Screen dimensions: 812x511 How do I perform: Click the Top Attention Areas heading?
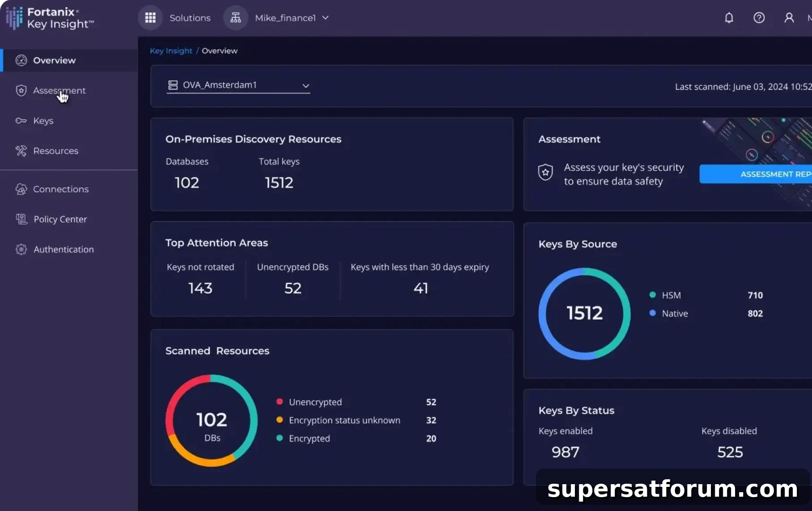pyautogui.click(x=217, y=243)
